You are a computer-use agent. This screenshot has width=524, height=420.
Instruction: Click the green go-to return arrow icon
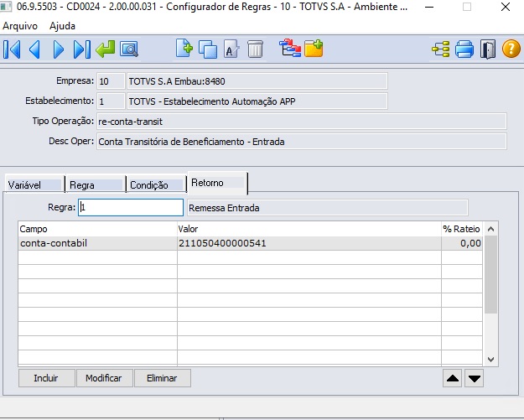(x=106, y=49)
